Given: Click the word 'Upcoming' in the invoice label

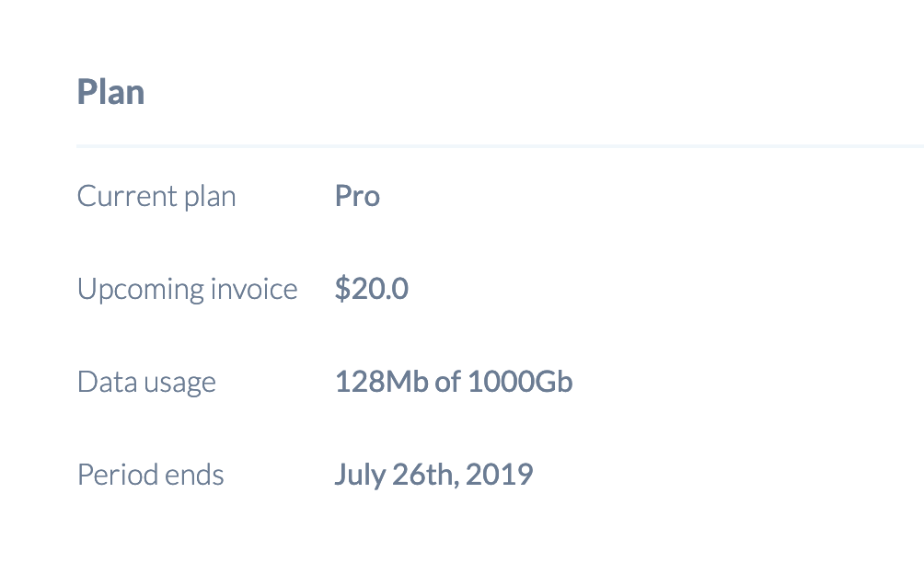Looking at the screenshot, I should pyautogui.click(x=141, y=290).
